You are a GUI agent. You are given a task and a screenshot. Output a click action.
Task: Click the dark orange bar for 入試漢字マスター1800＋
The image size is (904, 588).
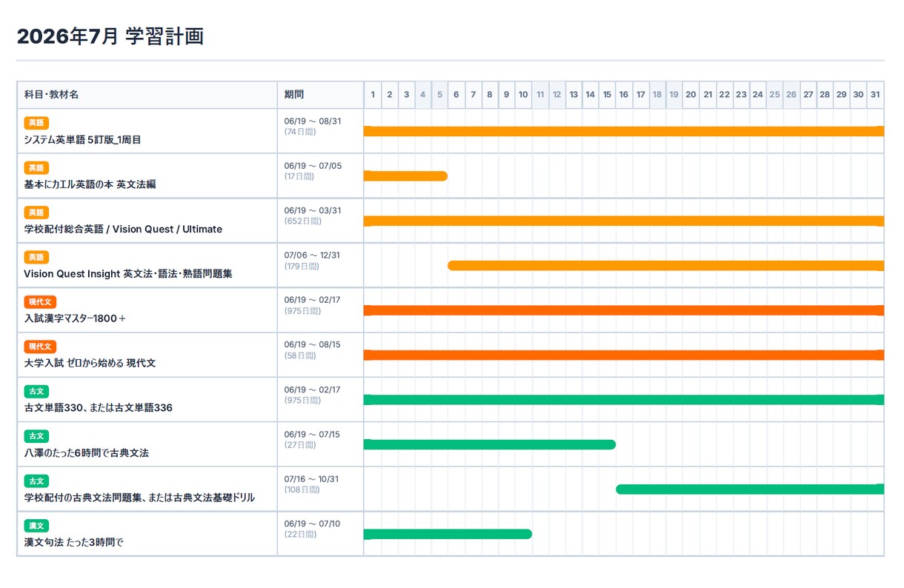click(624, 310)
